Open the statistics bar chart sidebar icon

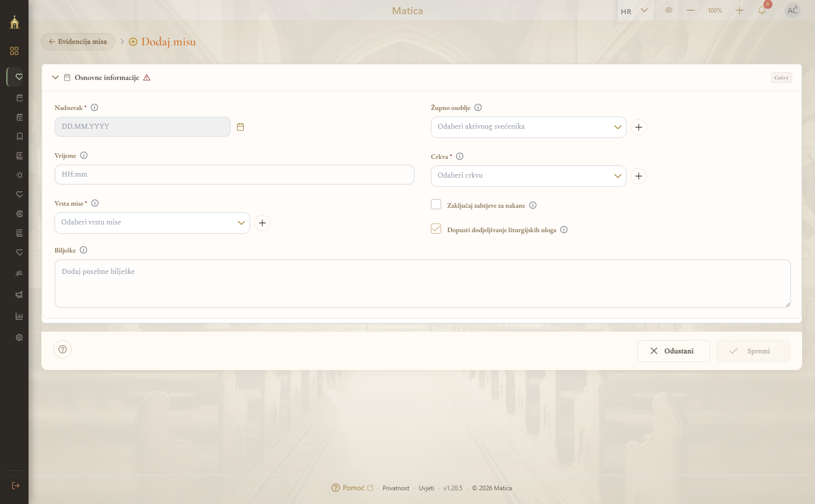coord(19,316)
